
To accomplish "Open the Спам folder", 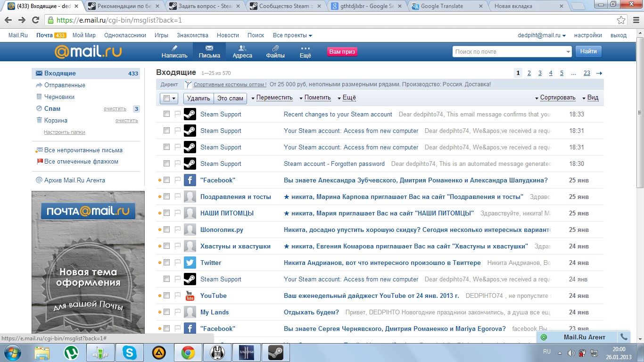I will pyautogui.click(x=52, y=108).
